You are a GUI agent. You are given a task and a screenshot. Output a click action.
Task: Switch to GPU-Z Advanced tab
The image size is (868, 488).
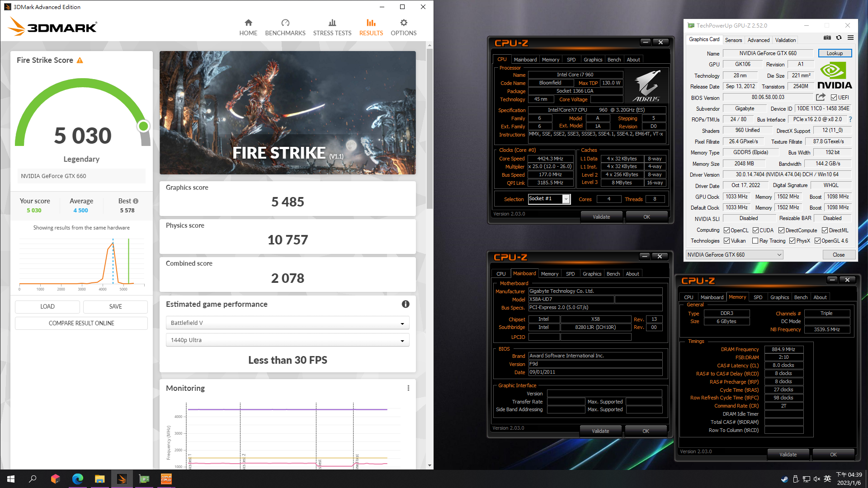point(758,40)
